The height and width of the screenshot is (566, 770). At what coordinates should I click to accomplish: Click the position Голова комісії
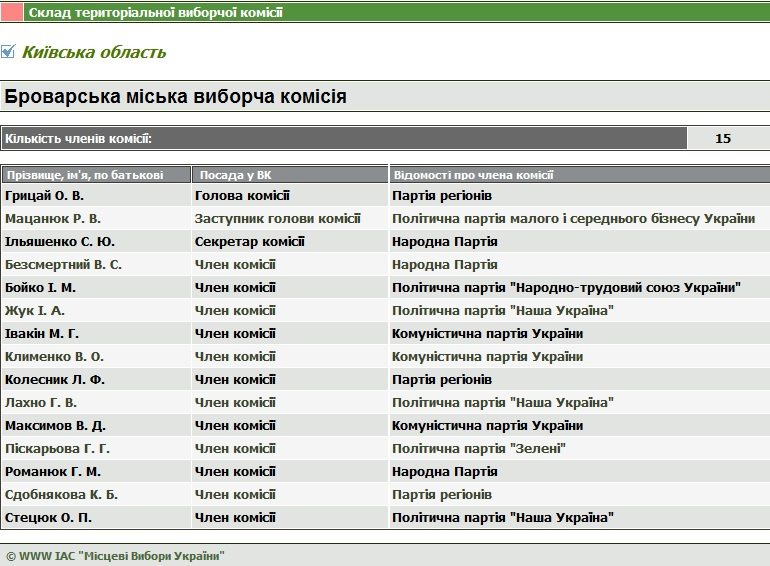coord(242,196)
